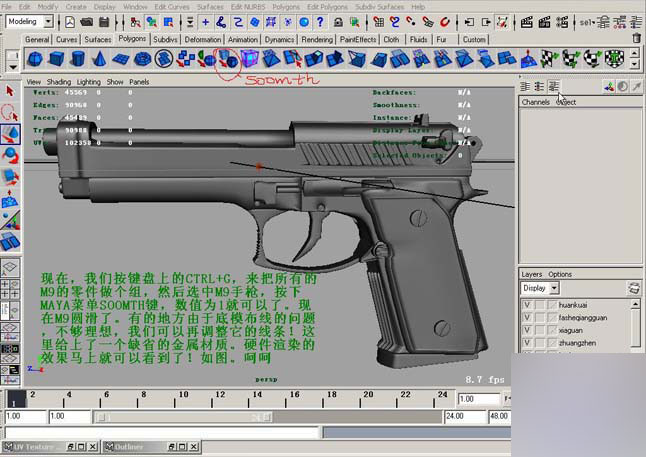Select the Rotate tool in toolbox
The width and height of the screenshot is (646, 457).
click(x=10, y=155)
